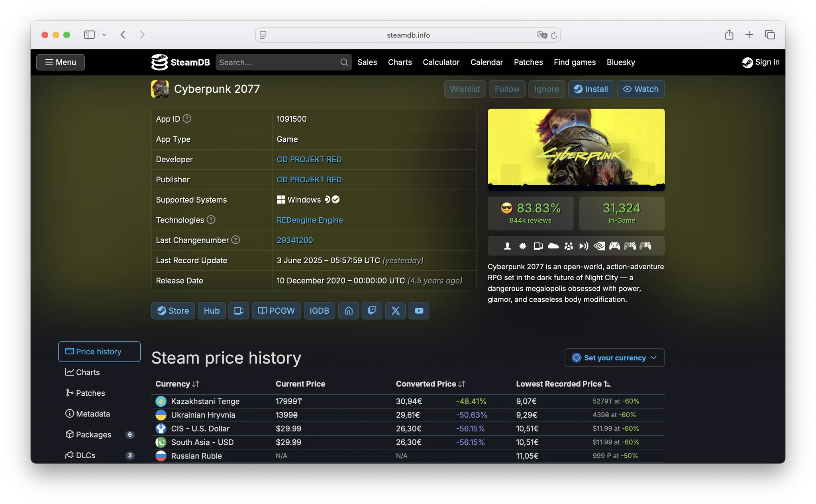Click the YouTube icon button
This screenshot has width=816, height=504.
pyautogui.click(x=419, y=311)
